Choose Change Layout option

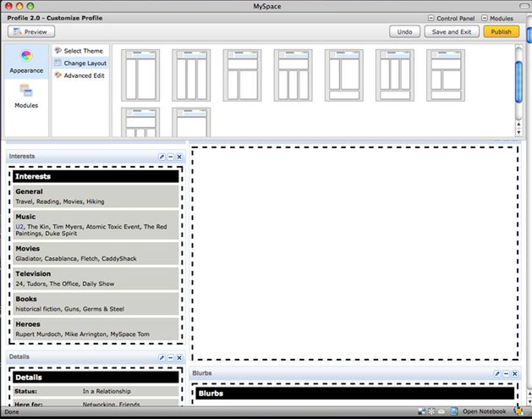coord(85,63)
